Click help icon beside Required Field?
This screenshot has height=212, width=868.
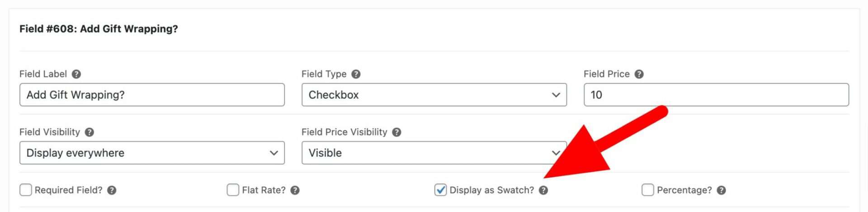coord(112,190)
